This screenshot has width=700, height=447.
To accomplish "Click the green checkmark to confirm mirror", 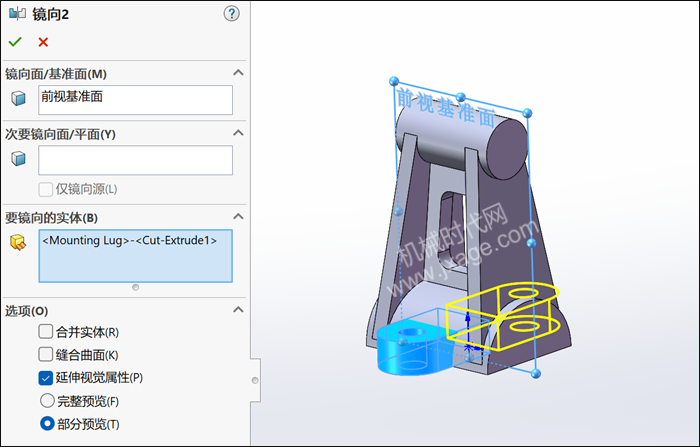I will coord(14,42).
